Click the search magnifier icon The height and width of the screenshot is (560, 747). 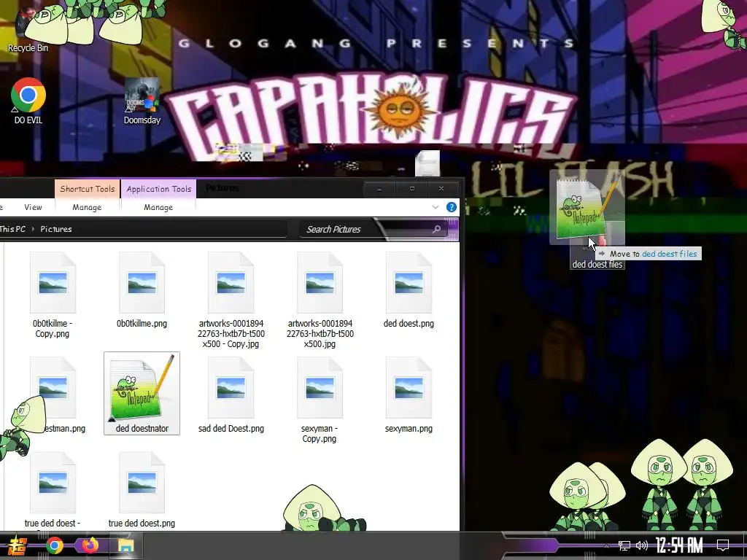(x=436, y=229)
